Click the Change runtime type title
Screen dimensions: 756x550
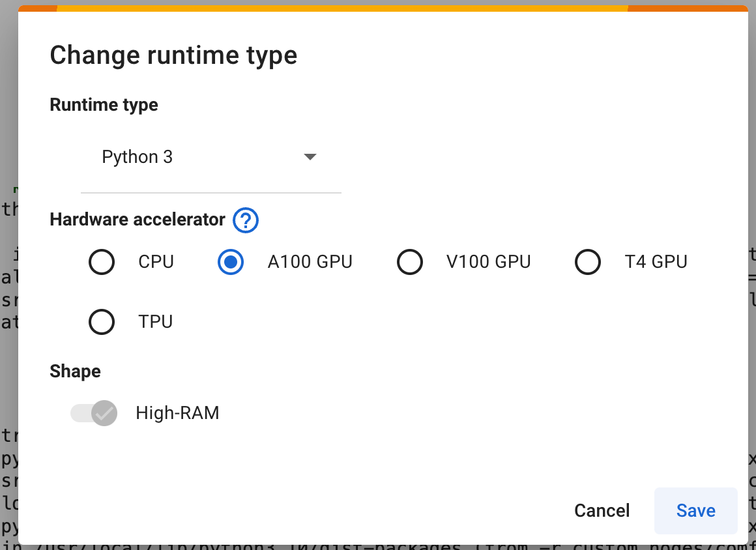click(x=173, y=55)
